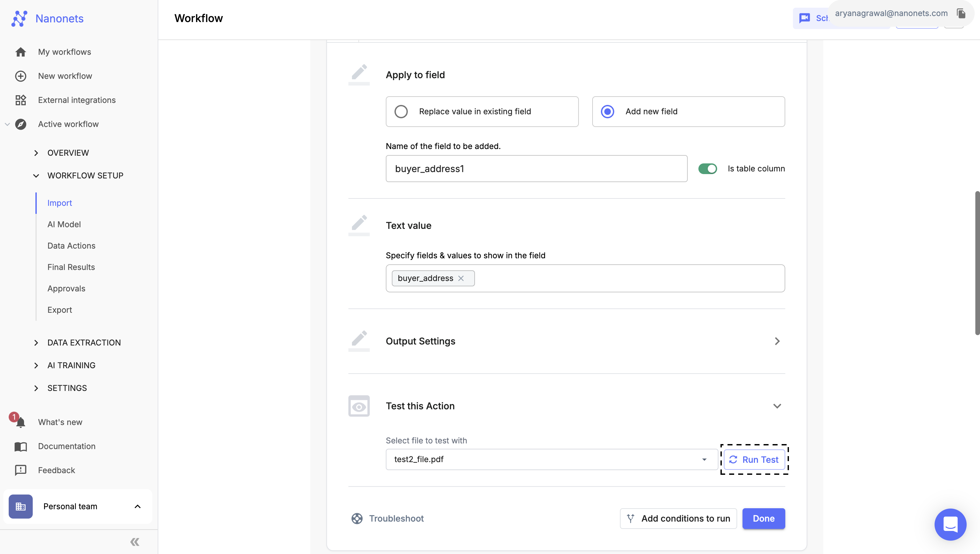The height and width of the screenshot is (554, 980).
Task: Click the New workflow plus icon
Action: [21, 76]
